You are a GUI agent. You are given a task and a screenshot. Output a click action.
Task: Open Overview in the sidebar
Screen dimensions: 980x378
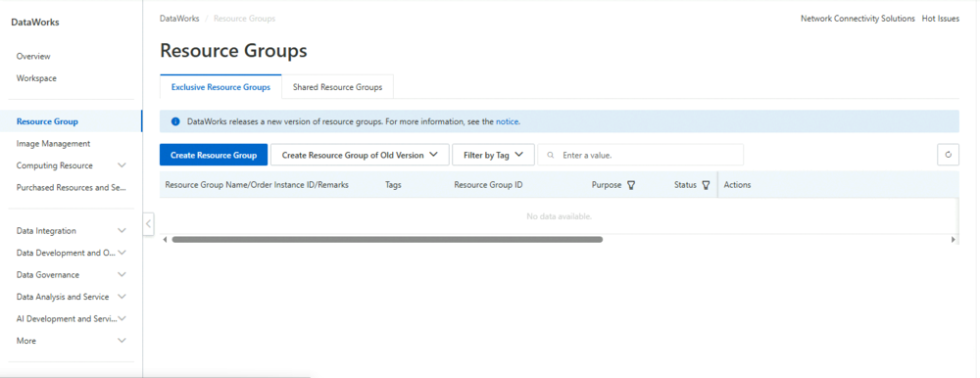pyautogui.click(x=33, y=56)
